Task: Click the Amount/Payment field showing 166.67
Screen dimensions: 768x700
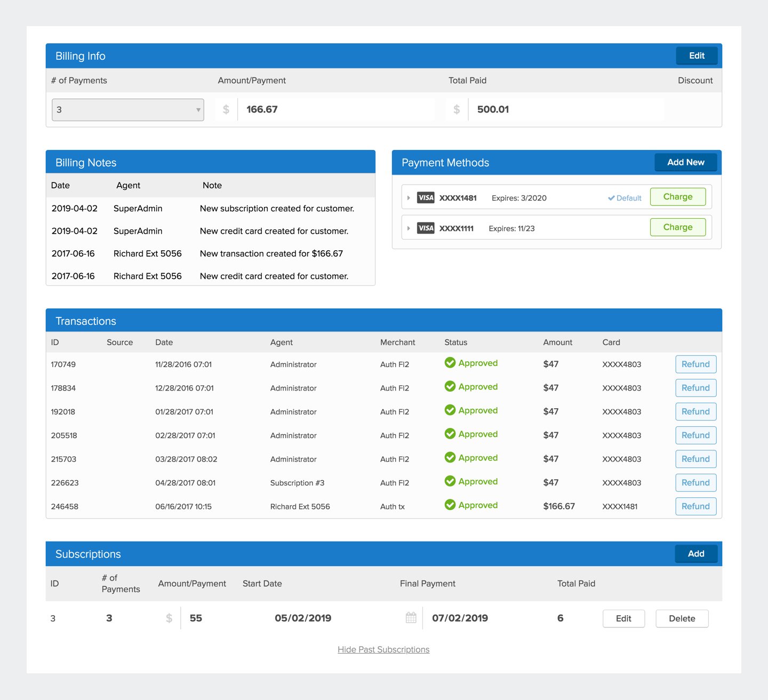Action: pyautogui.click(x=336, y=109)
